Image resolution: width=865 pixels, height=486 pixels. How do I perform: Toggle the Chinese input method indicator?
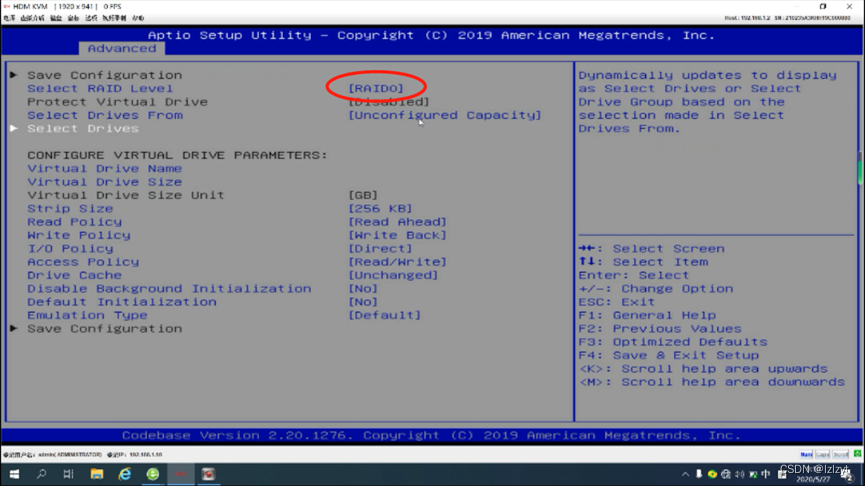[x=766, y=474]
